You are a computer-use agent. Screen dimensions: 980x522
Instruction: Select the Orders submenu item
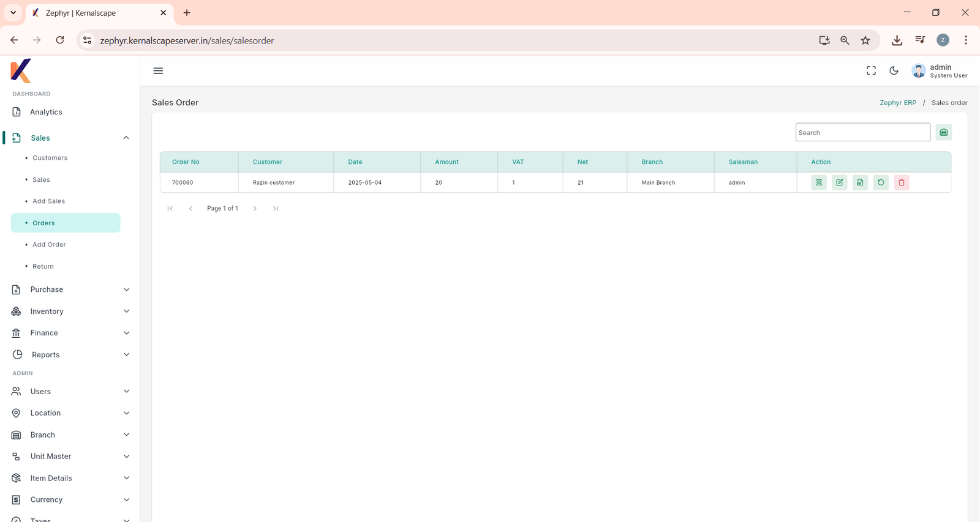pyautogui.click(x=66, y=223)
